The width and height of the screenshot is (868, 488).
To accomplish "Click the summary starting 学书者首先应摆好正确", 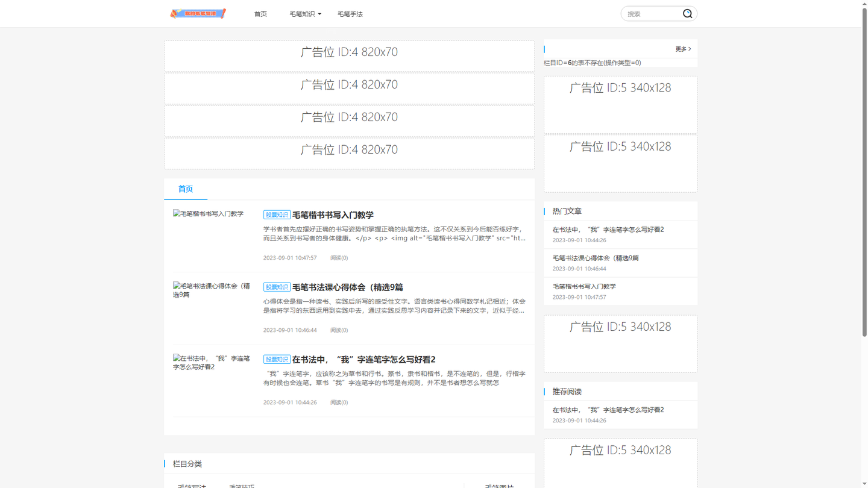I will tap(394, 234).
